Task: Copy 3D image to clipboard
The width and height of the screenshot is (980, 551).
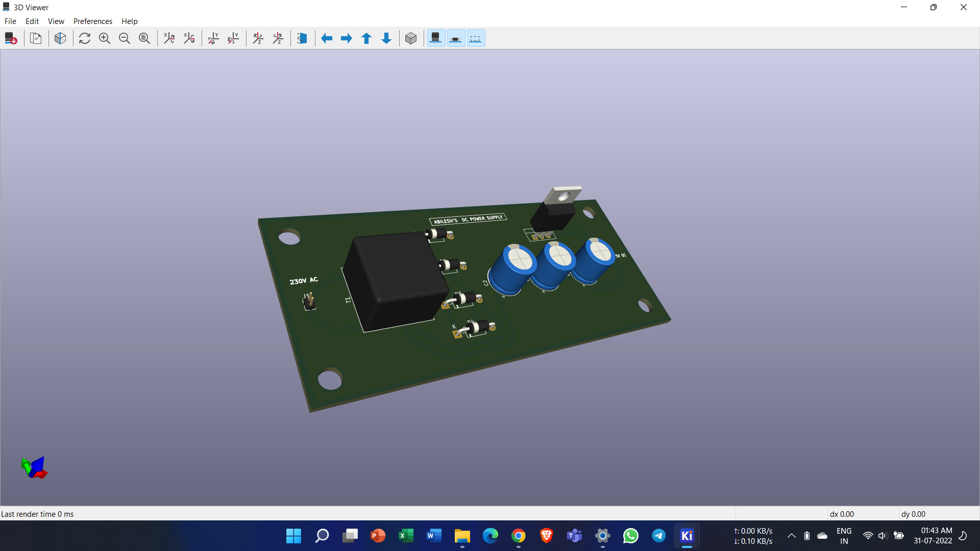Action: [36, 38]
